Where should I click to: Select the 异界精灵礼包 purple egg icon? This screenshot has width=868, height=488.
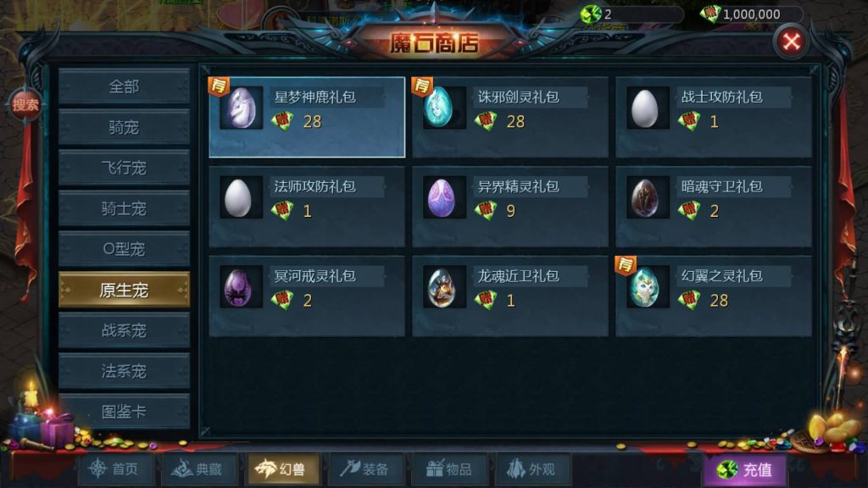pyautogui.click(x=444, y=197)
